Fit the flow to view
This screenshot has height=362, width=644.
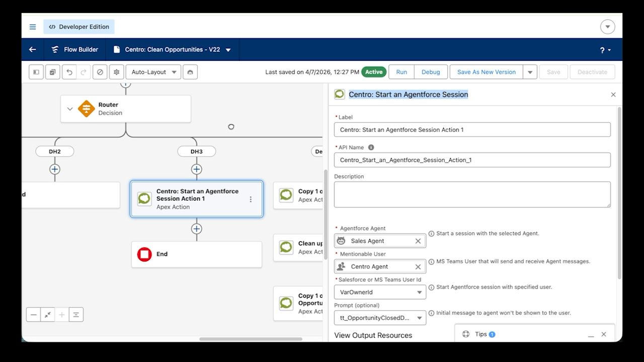click(x=48, y=315)
